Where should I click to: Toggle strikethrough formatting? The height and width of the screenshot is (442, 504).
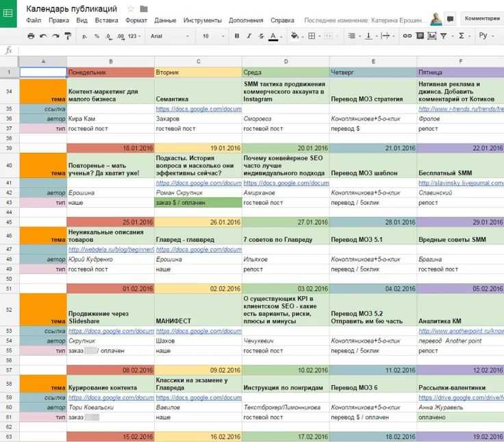262,36
